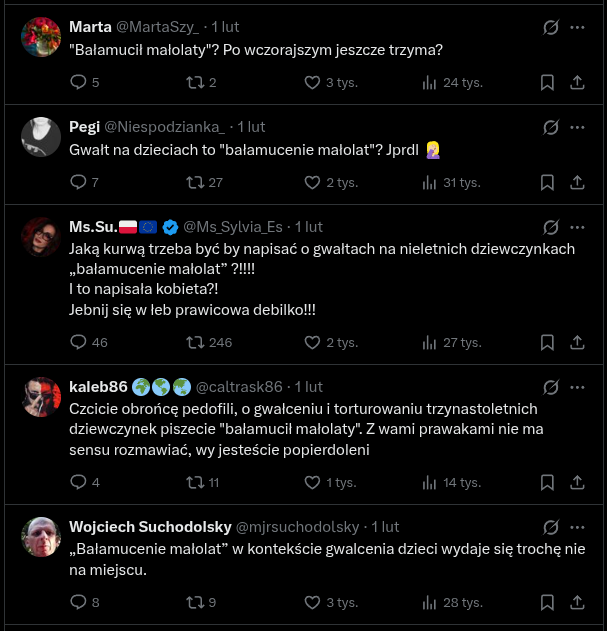
Task: Repost the Ms.Su. tweet
Action: click(x=197, y=342)
